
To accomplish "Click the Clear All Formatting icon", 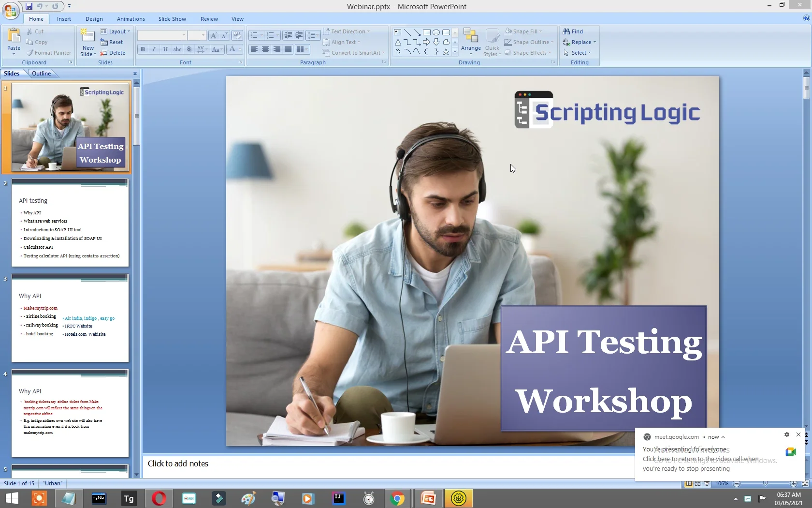I will [x=237, y=35].
